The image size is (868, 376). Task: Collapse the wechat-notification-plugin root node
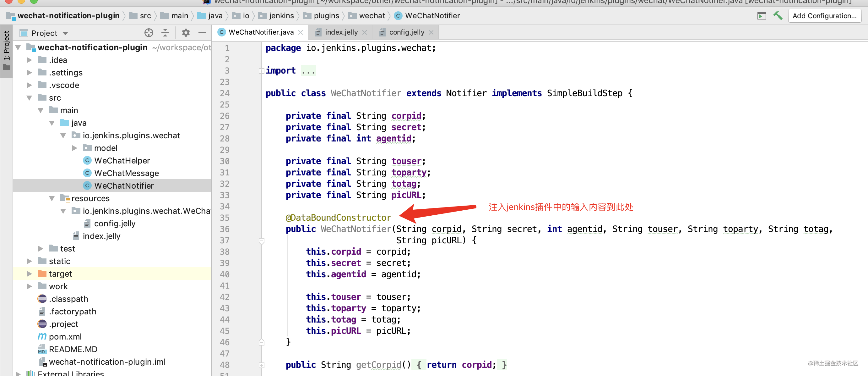pos(19,47)
